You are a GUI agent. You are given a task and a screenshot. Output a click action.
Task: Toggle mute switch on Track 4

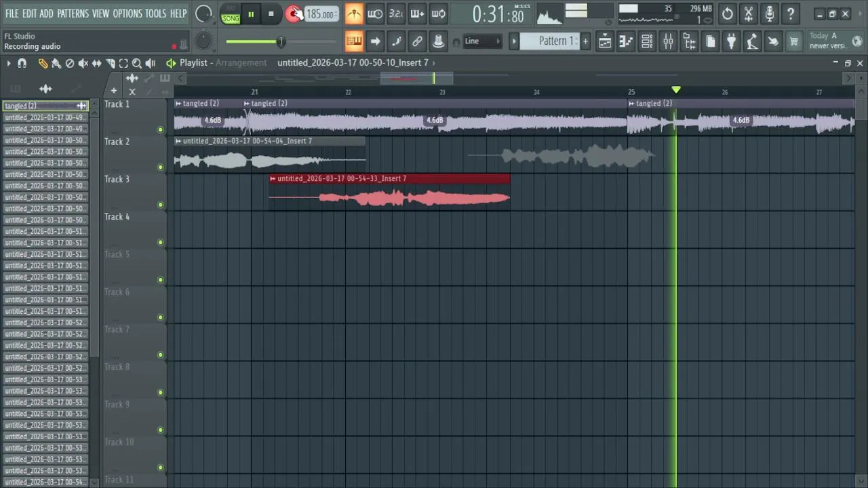point(161,242)
